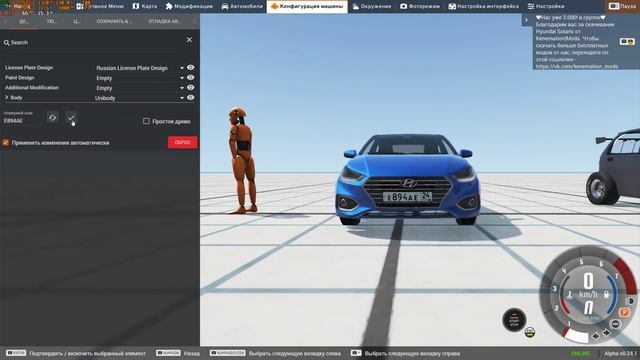The image size is (640, 360).
Task: Click the search magnifier icon
Action: click(x=7, y=42)
